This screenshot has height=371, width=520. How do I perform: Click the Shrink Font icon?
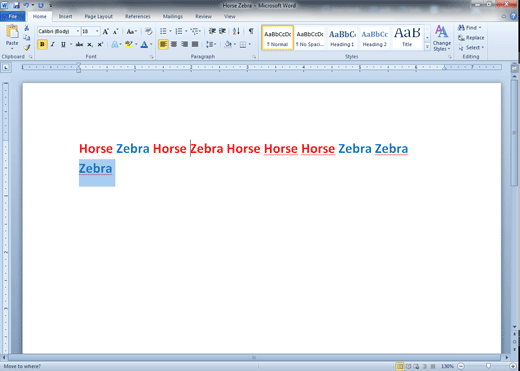click(x=115, y=31)
